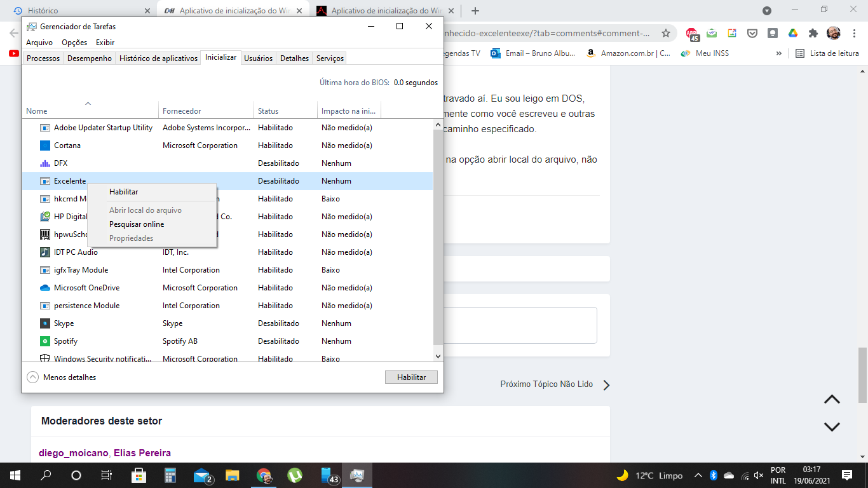Sort by Fornecedor column header
Screen dimensions: 868x488
[x=207, y=111]
